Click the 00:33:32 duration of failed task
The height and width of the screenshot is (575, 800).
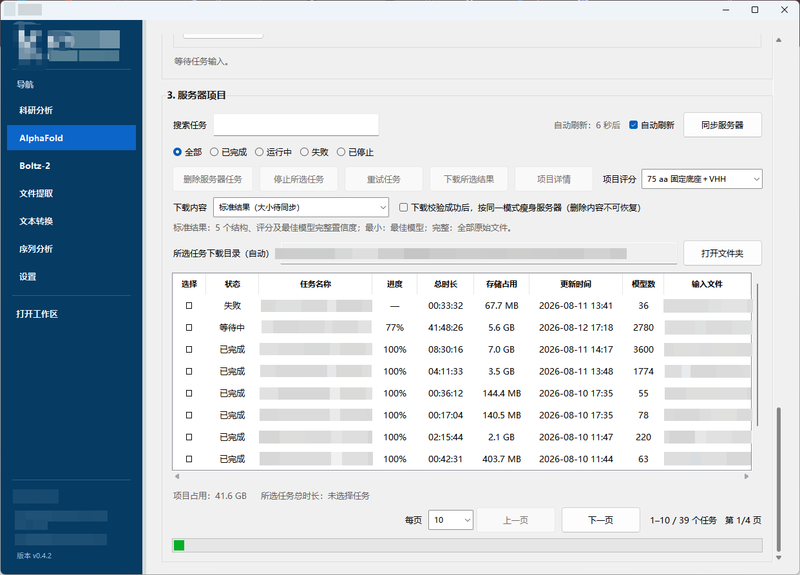coord(445,306)
